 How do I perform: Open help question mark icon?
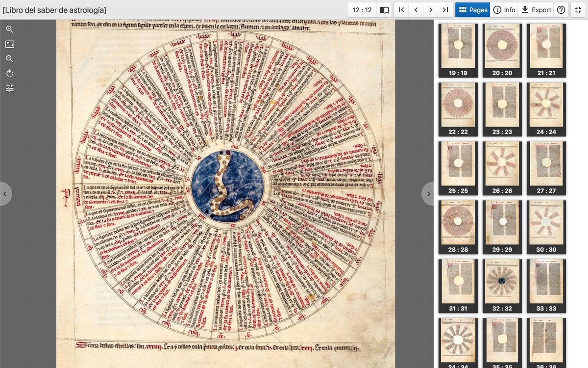coord(561,10)
